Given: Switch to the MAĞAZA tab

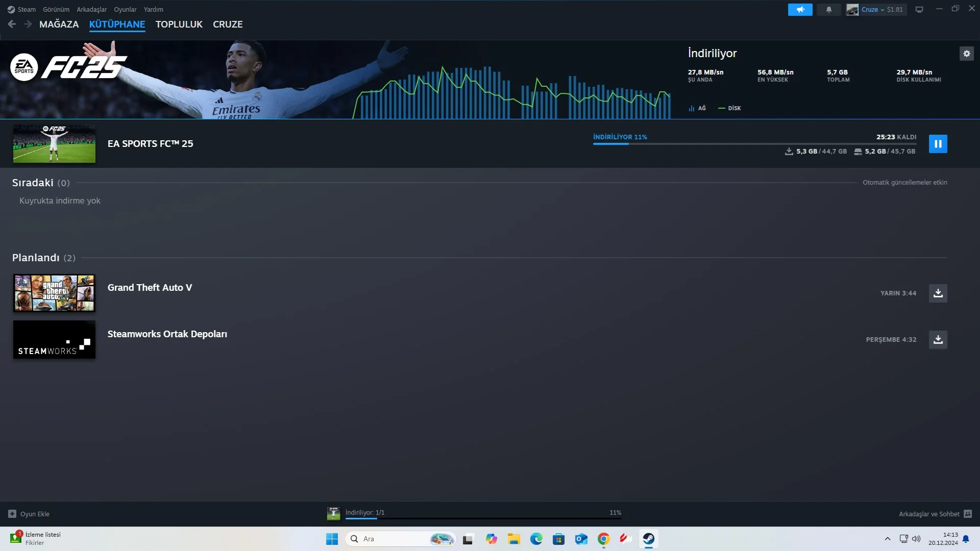Looking at the screenshot, I should pyautogui.click(x=59, y=24).
